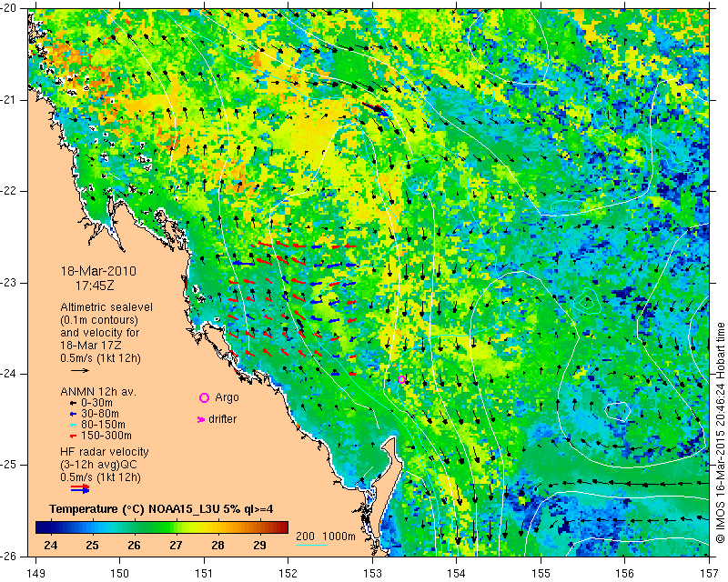The width and height of the screenshot is (728, 582).
Task: Click the '150-300m' depth label
Action: pyautogui.click(x=106, y=436)
